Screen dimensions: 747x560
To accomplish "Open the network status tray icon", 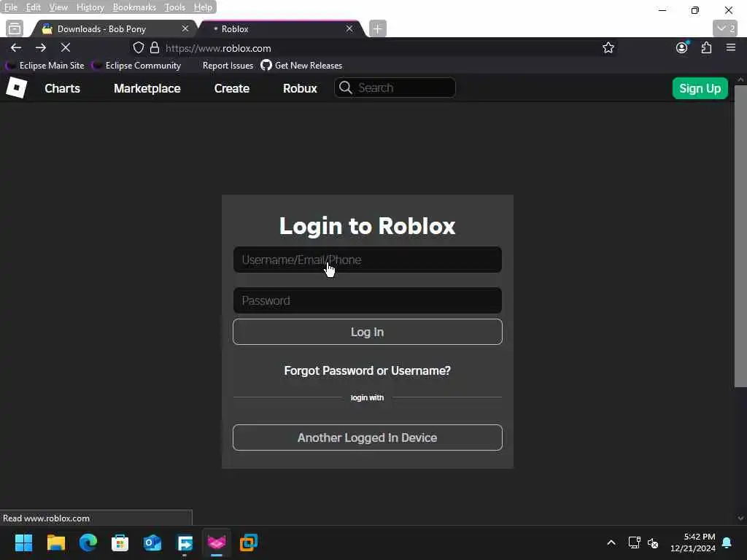I will click(634, 542).
